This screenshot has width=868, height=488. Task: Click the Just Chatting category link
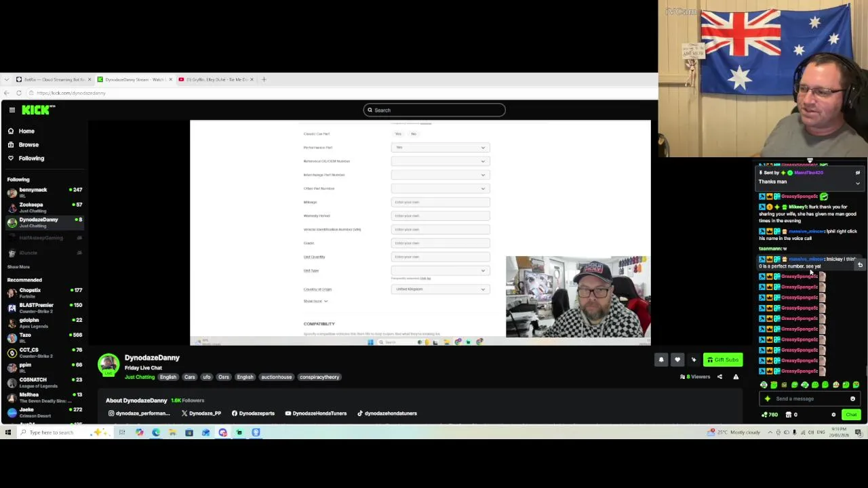pyautogui.click(x=140, y=377)
